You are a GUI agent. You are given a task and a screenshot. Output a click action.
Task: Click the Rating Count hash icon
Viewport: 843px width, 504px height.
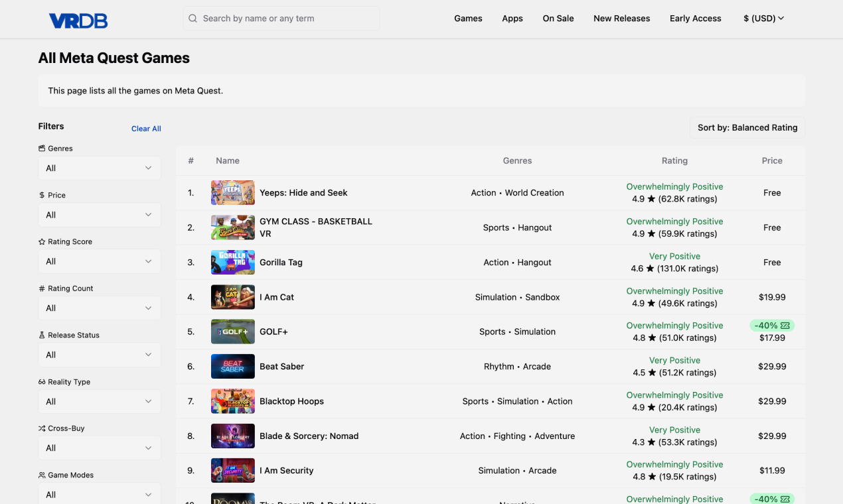coord(42,288)
